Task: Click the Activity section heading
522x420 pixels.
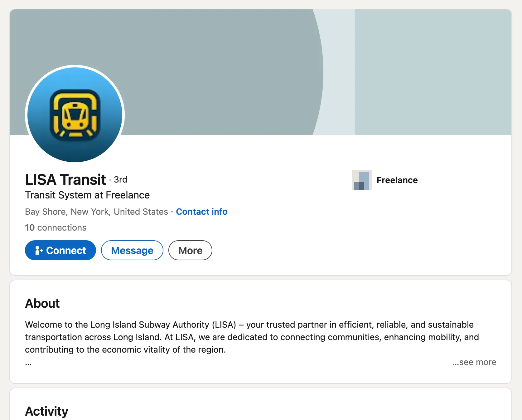Action: click(46, 411)
